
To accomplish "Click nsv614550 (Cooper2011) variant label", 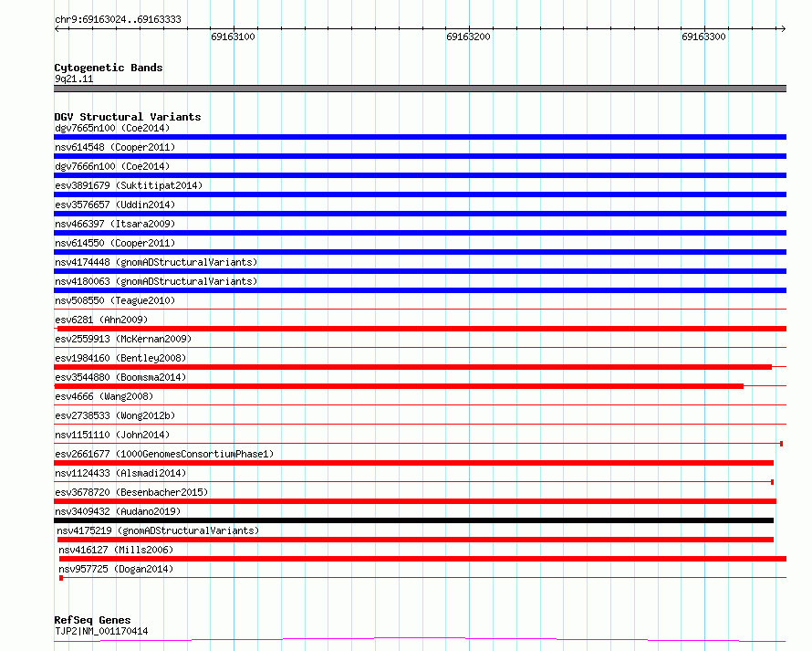I will tap(115, 243).
